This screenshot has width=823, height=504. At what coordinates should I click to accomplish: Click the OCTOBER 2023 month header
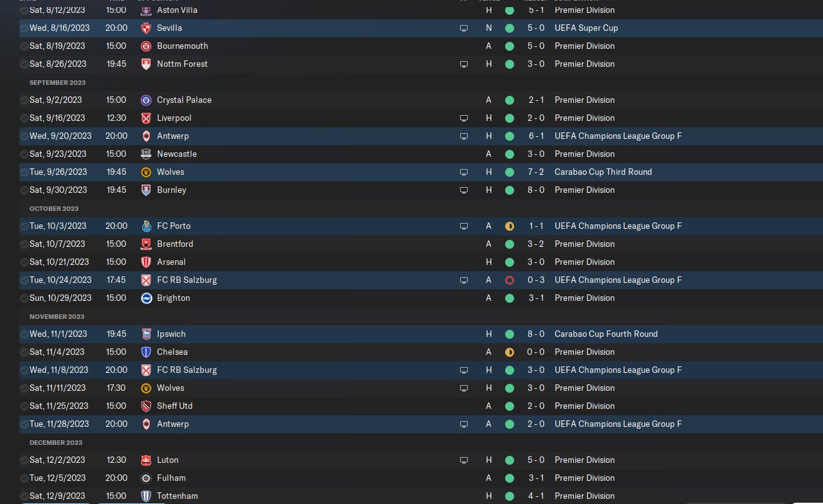(x=54, y=209)
